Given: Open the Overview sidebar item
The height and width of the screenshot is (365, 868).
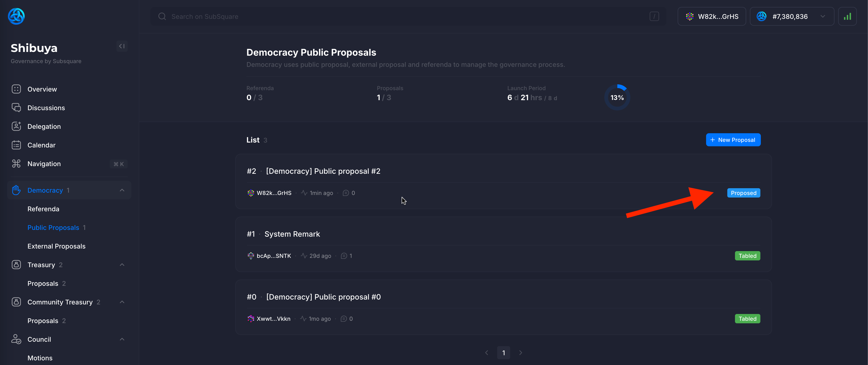Looking at the screenshot, I should (42, 89).
